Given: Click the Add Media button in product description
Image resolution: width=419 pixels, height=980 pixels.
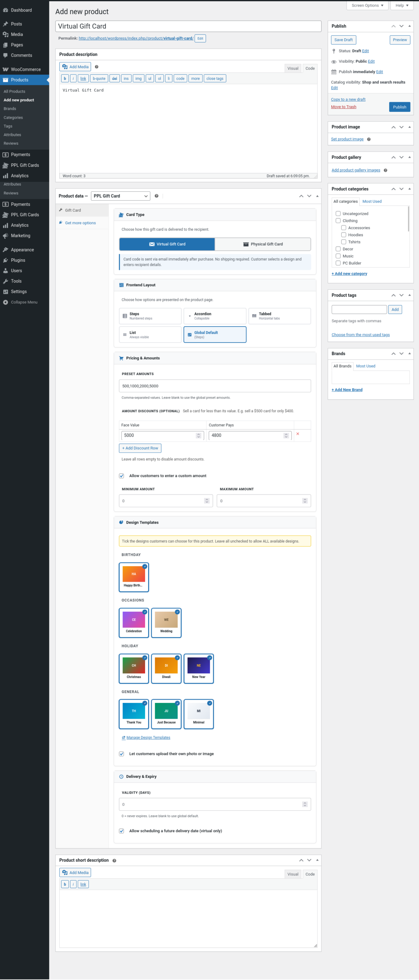Looking at the screenshot, I should (x=75, y=67).
